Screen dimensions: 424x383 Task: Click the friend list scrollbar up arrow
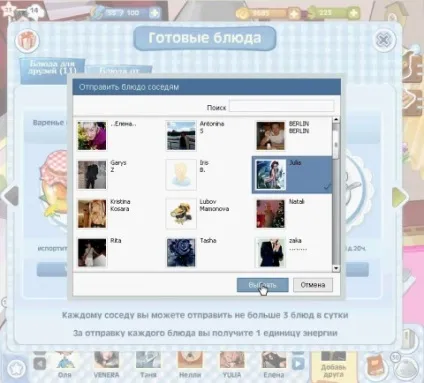pyautogui.click(x=336, y=120)
